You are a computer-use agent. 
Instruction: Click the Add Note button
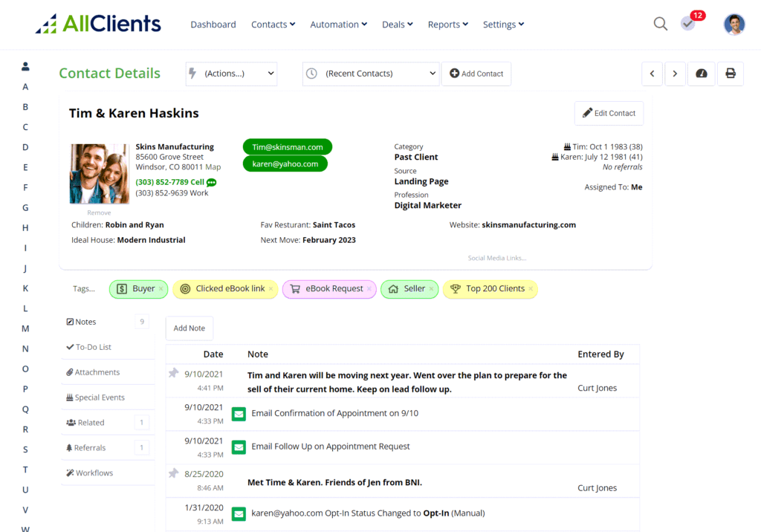[x=190, y=328]
